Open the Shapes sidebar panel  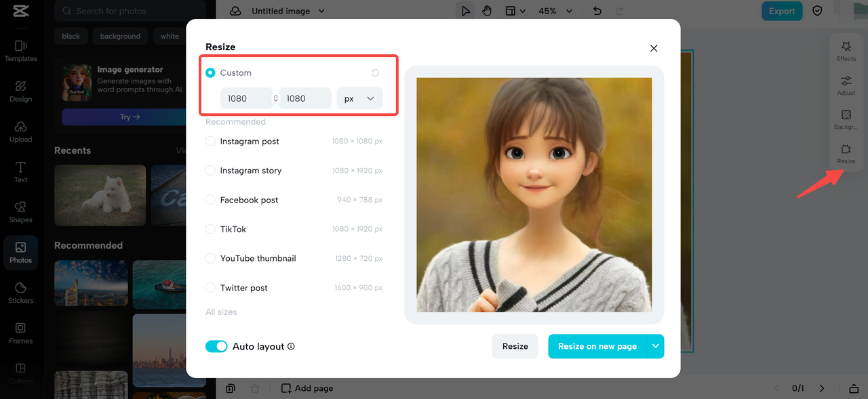coord(20,212)
